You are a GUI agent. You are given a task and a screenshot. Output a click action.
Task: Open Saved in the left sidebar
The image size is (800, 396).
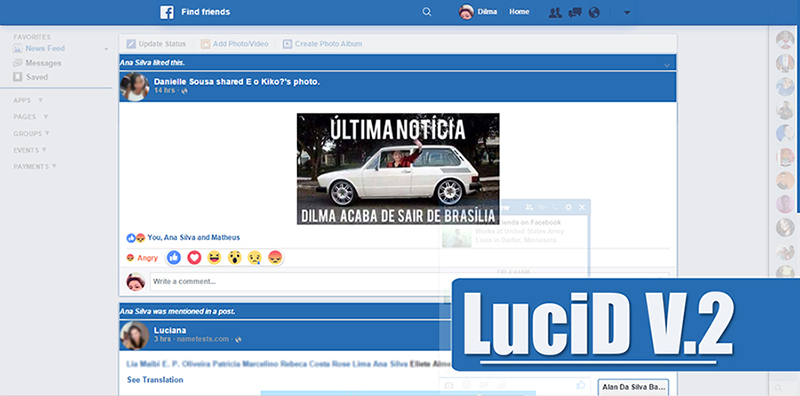30,77
